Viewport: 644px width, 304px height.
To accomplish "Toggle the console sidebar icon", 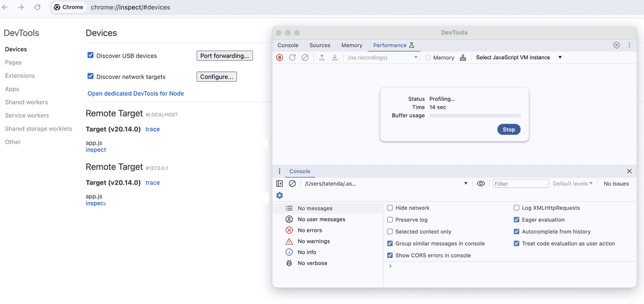I will [280, 184].
